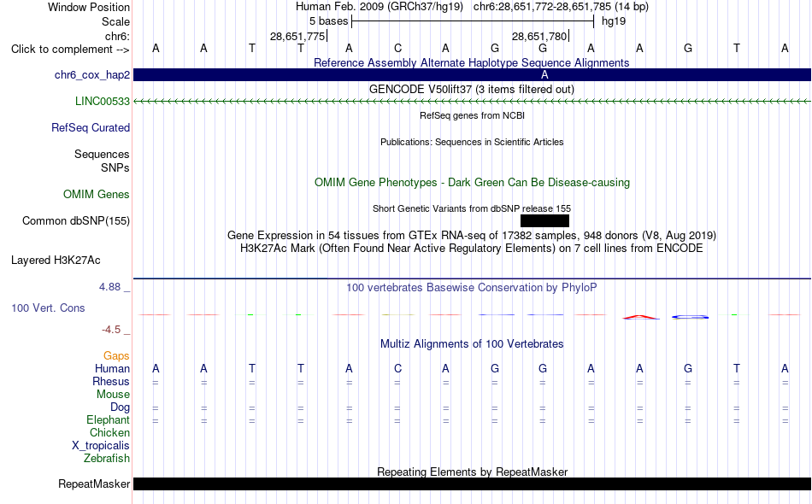Click the Scale label
This screenshot has width=812, height=504.
click(x=116, y=21)
